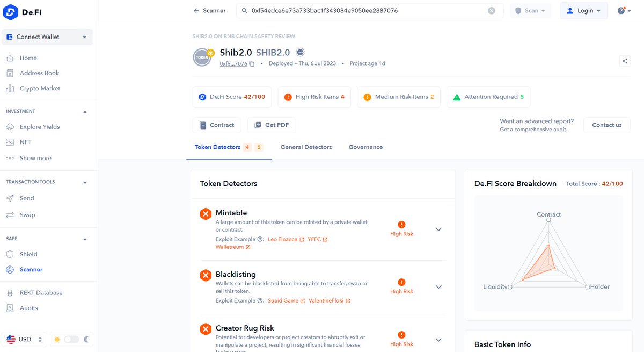This screenshot has width=644, height=352.
Task: Open Address Book
Action: (39, 73)
